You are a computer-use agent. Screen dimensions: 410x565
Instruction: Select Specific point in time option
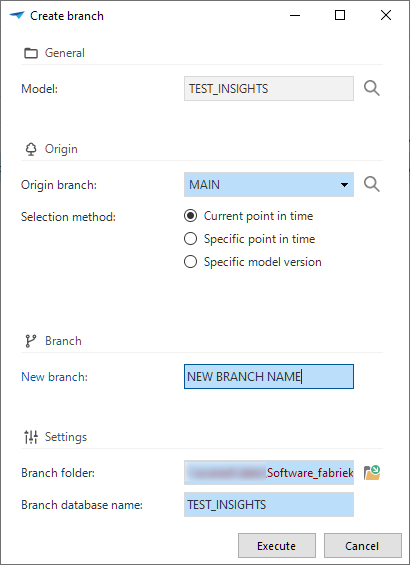[x=190, y=239]
